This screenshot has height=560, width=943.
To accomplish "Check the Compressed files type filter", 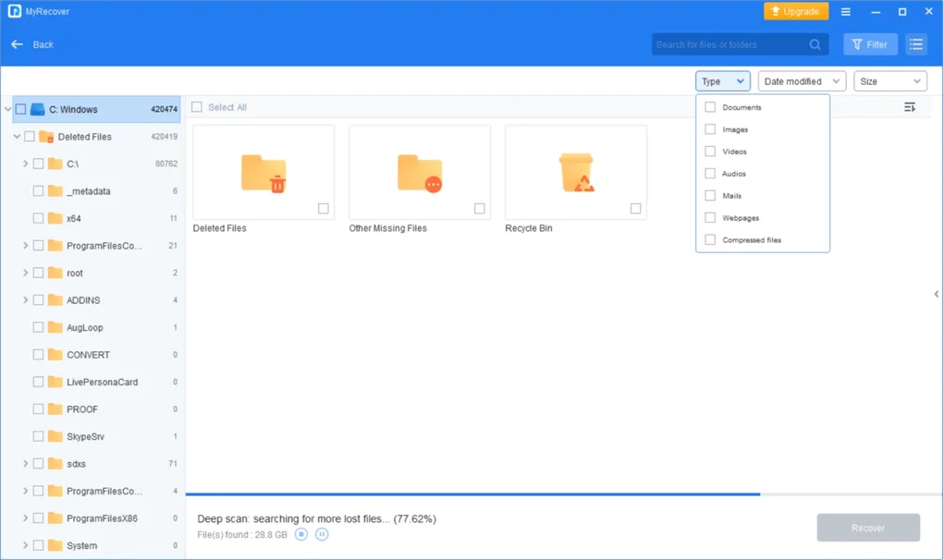I will [710, 239].
